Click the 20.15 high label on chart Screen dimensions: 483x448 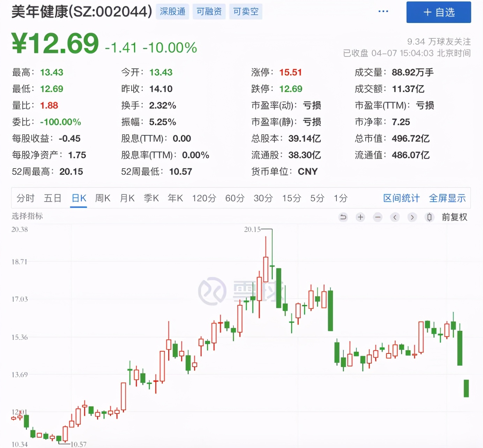click(252, 229)
